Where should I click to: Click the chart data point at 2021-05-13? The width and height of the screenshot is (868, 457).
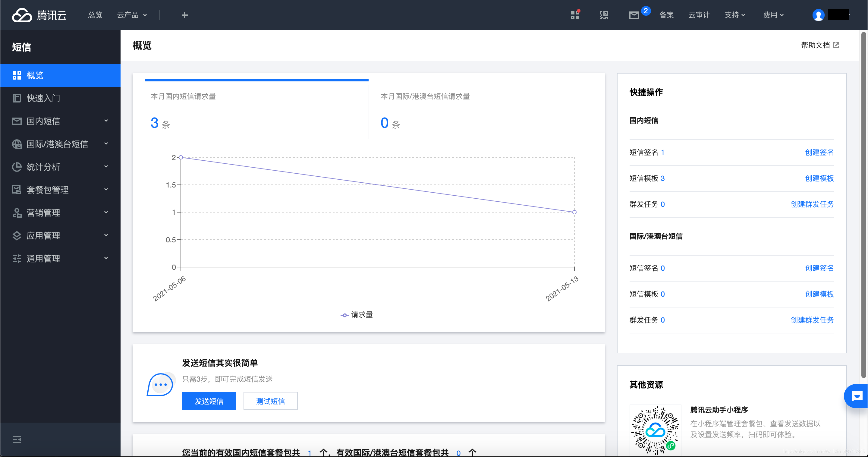574,212
